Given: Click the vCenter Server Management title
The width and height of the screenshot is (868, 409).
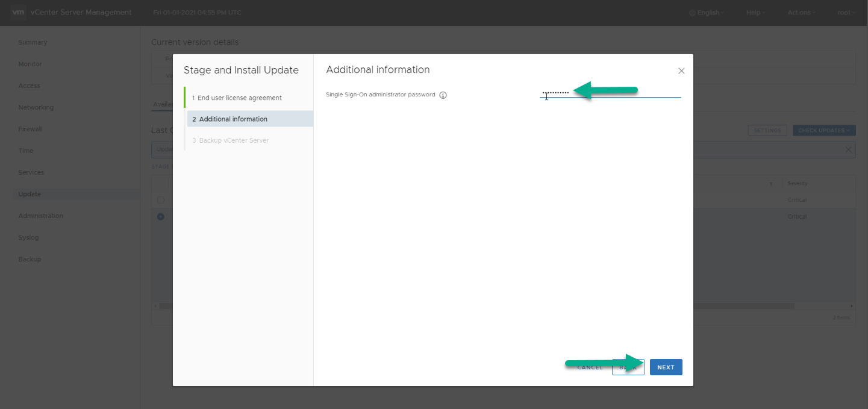Looking at the screenshot, I should pos(81,12).
